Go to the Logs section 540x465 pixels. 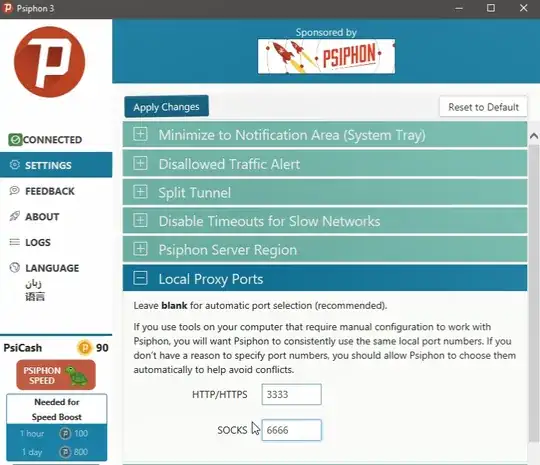click(x=56, y=242)
